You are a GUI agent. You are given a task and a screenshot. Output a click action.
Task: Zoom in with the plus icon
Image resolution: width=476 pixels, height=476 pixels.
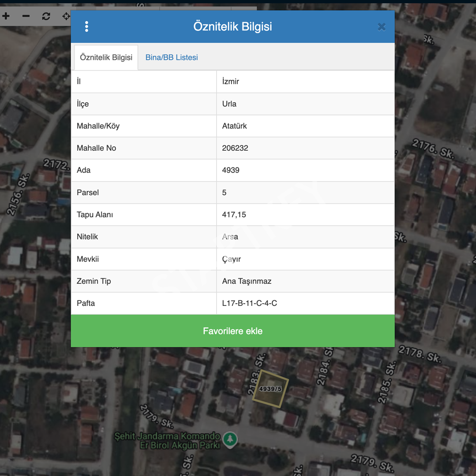point(6,16)
